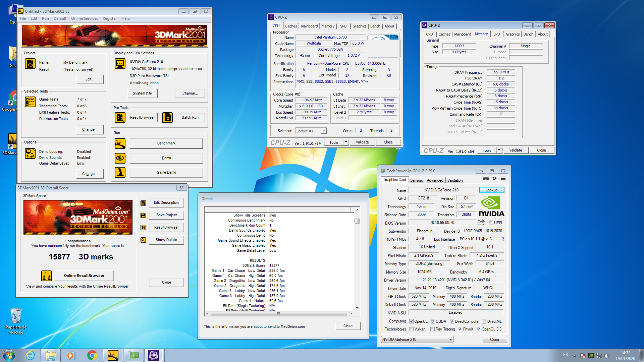The height and width of the screenshot is (362, 644).
Task: Toggle the DirectML checkbox
Action: point(484,321)
